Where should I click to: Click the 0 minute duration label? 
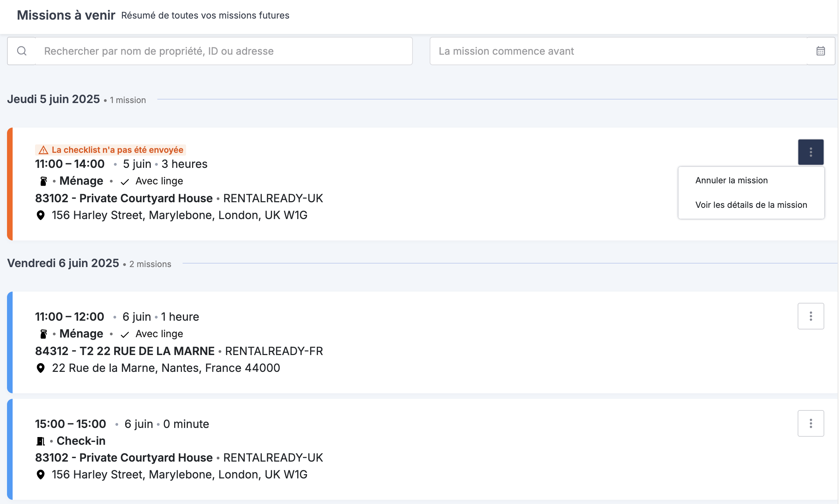tap(186, 424)
